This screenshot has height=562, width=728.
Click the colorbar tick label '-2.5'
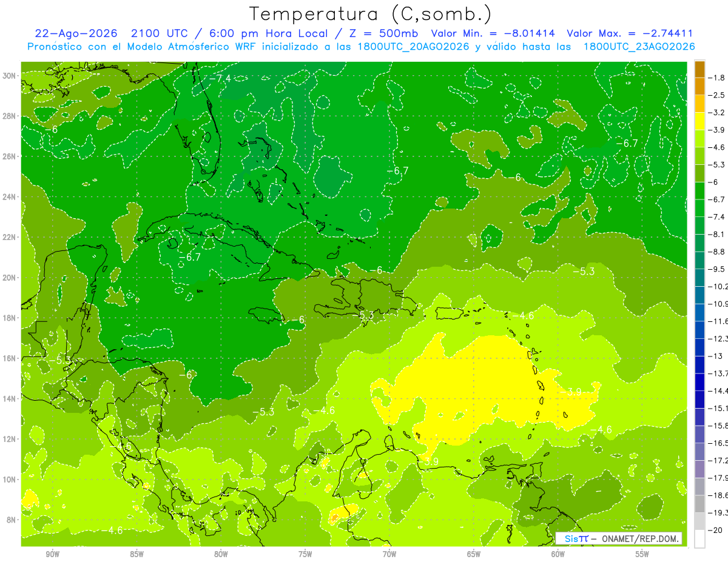point(716,95)
